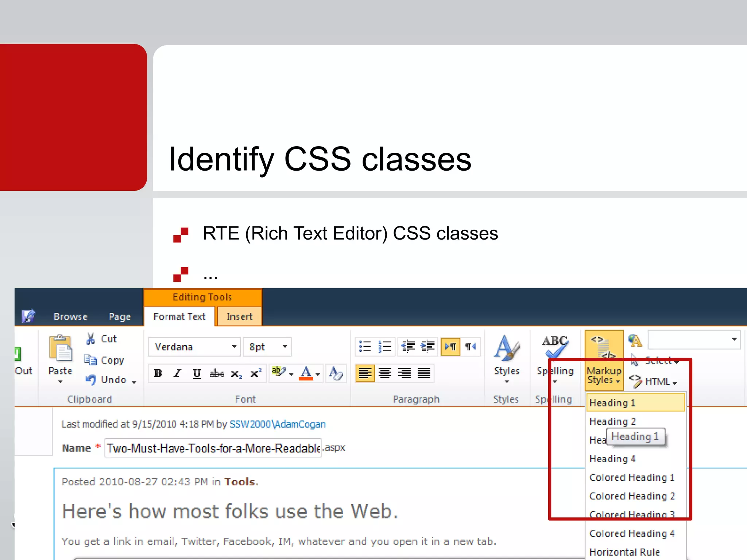Switch to the Page tab
The width and height of the screenshot is (747, 560).
[120, 316]
